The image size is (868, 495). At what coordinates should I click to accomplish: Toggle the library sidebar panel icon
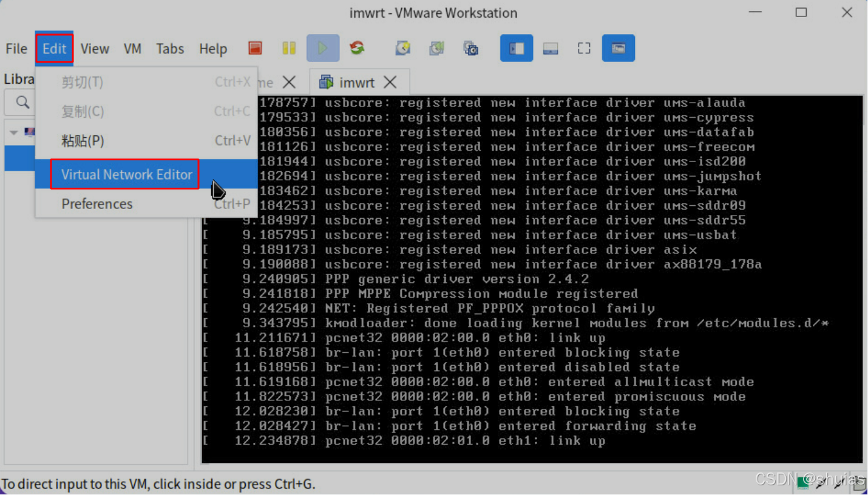517,48
